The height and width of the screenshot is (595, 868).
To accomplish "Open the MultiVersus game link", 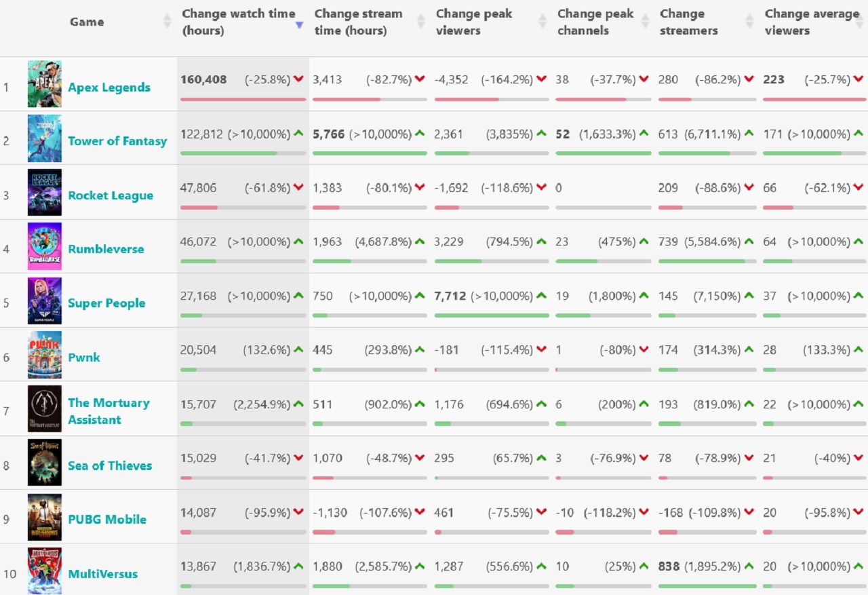I will click(103, 574).
